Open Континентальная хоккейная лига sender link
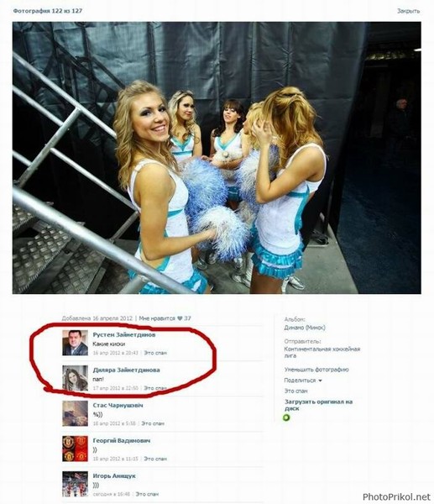 (322, 352)
